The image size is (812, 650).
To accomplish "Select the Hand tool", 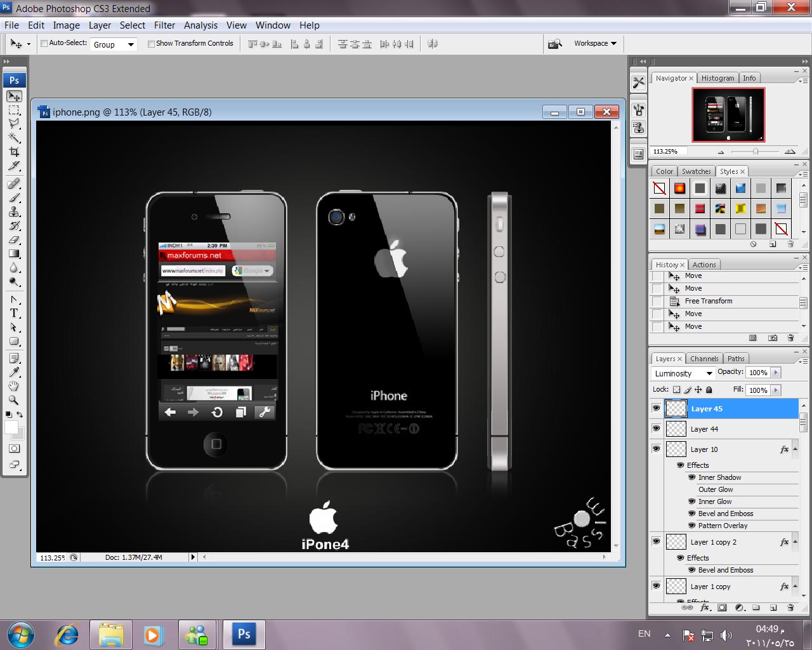I will [14, 387].
